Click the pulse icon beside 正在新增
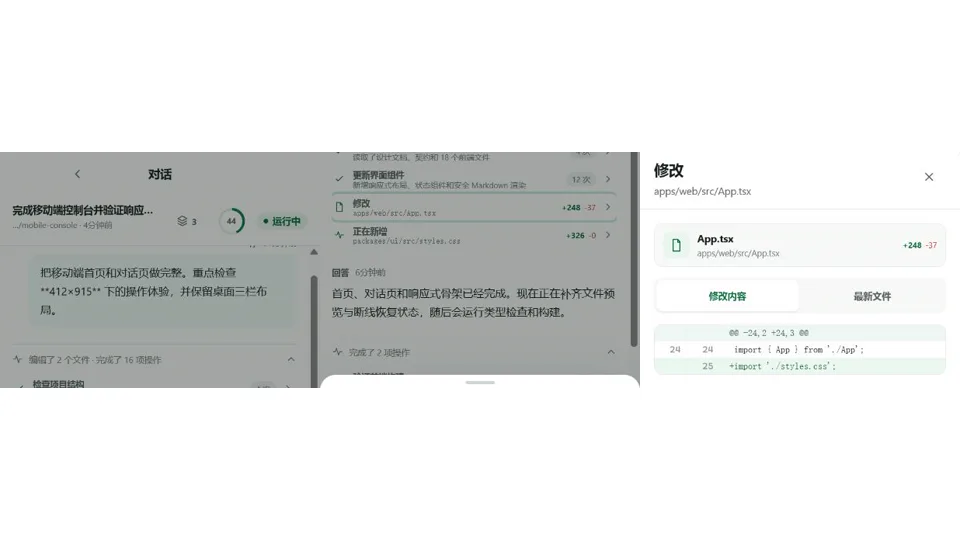This screenshot has width=960, height=540. [x=339, y=235]
